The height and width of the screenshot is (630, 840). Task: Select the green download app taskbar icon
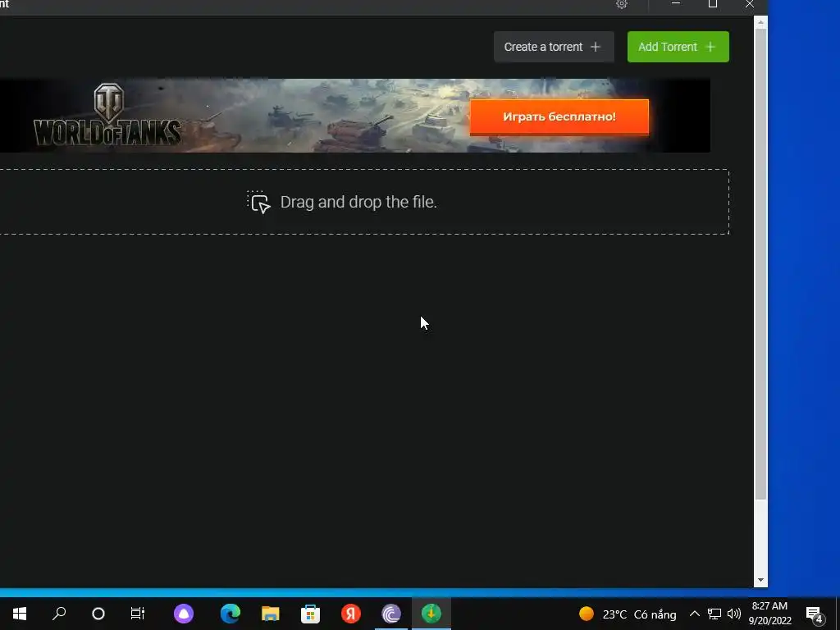click(431, 614)
